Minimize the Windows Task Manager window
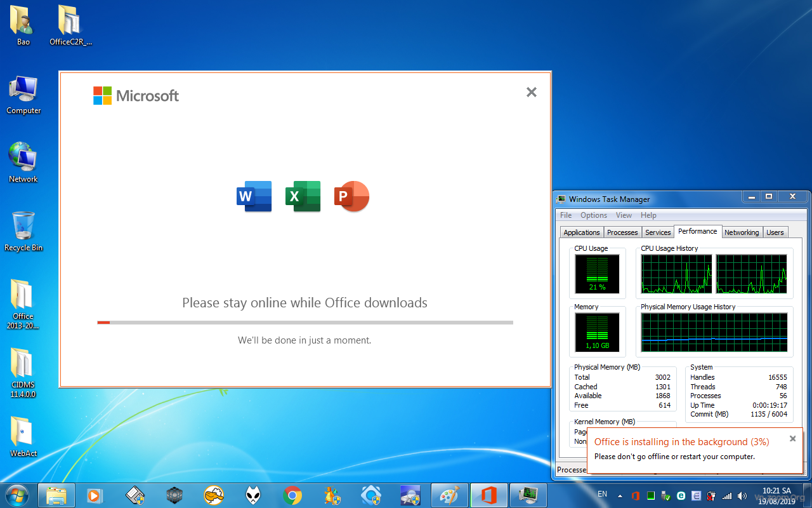Image resolution: width=812 pixels, height=508 pixels. click(752, 197)
